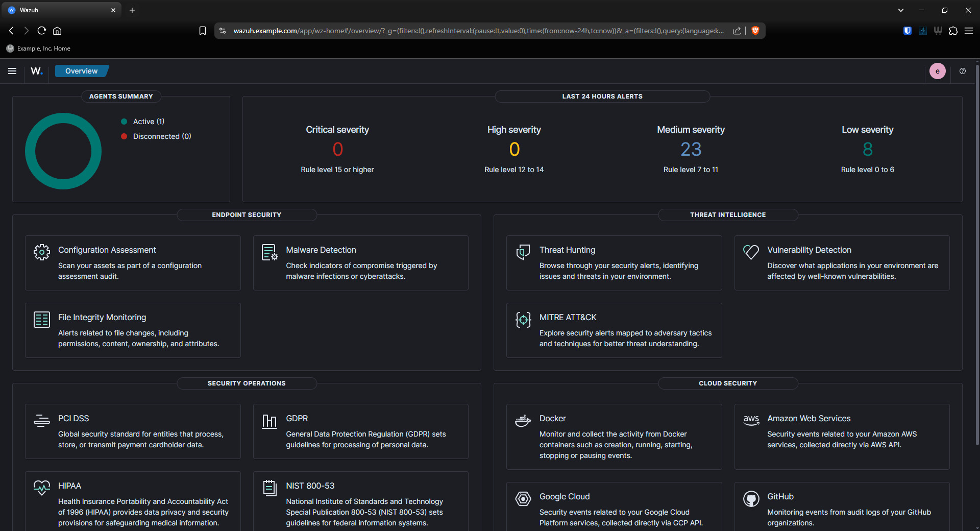Open the browser extensions puzzle icon
The image size is (980, 531).
(953, 31)
